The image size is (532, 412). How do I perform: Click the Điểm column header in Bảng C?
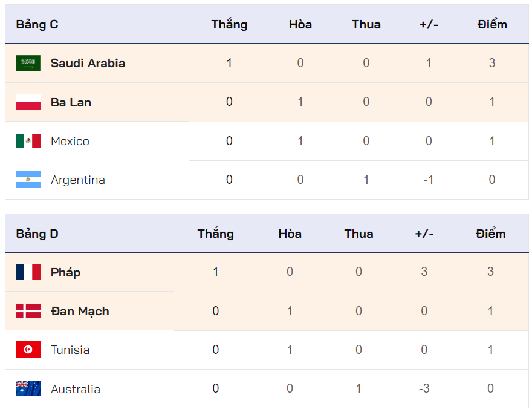pos(492,25)
